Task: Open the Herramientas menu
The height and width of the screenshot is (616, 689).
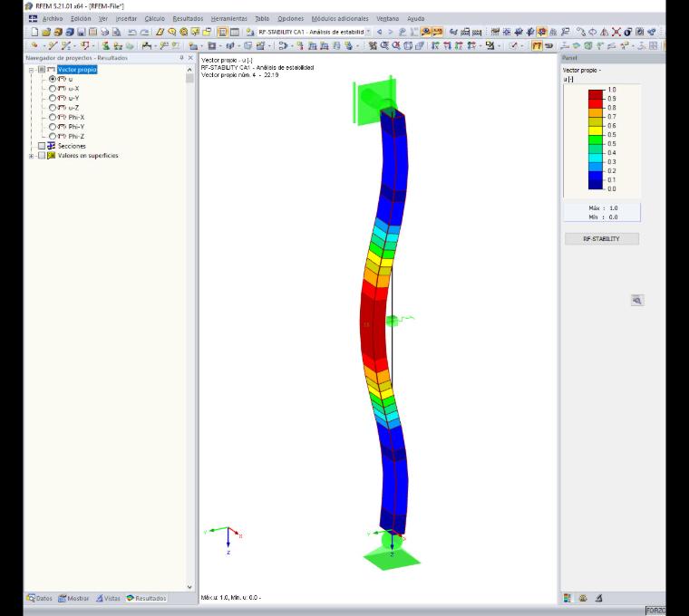Action: (x=229, y=18)
